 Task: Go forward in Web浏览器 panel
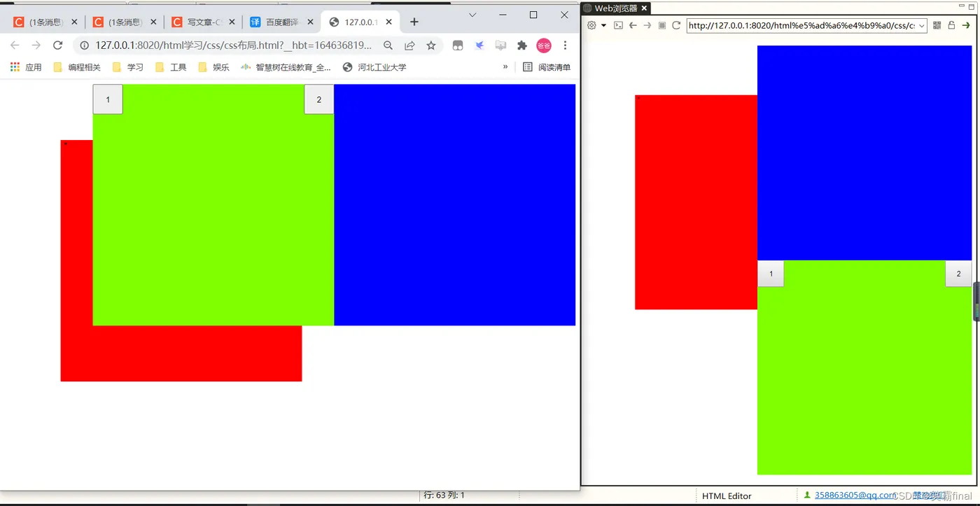[647, 25]
